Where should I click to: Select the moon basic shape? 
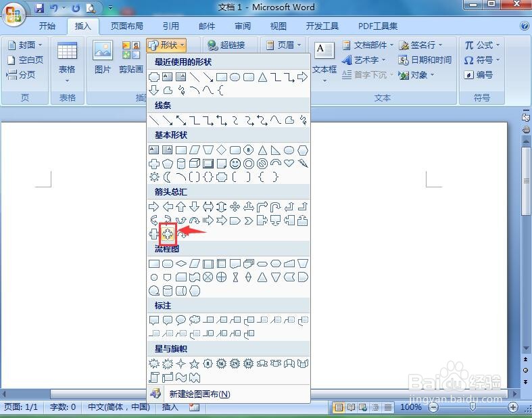(x=167, y=177)
